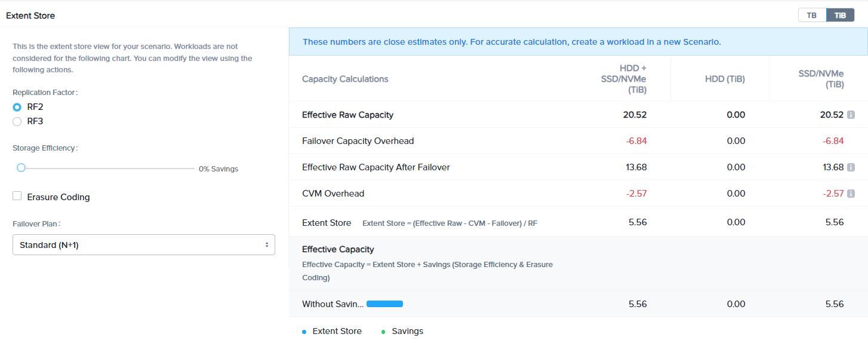Open the Standard (N+1) failover plan dropdown
The height and width of the screenshot is (340, 868).
click(143, 245)
